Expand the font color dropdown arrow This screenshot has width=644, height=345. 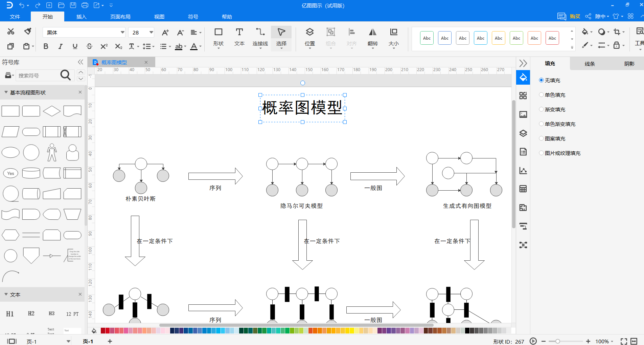(201, 46)
